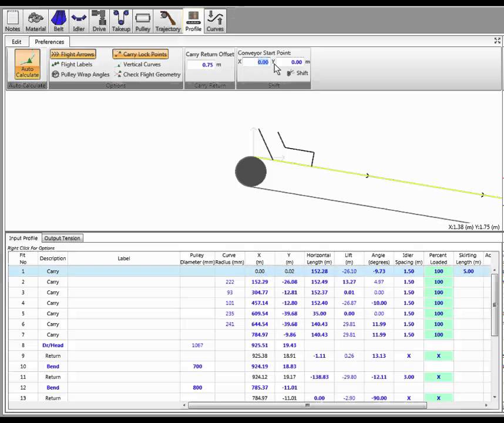Open the Idler toolbar icon
Screen dimensions: 504x423
(79, 21)
